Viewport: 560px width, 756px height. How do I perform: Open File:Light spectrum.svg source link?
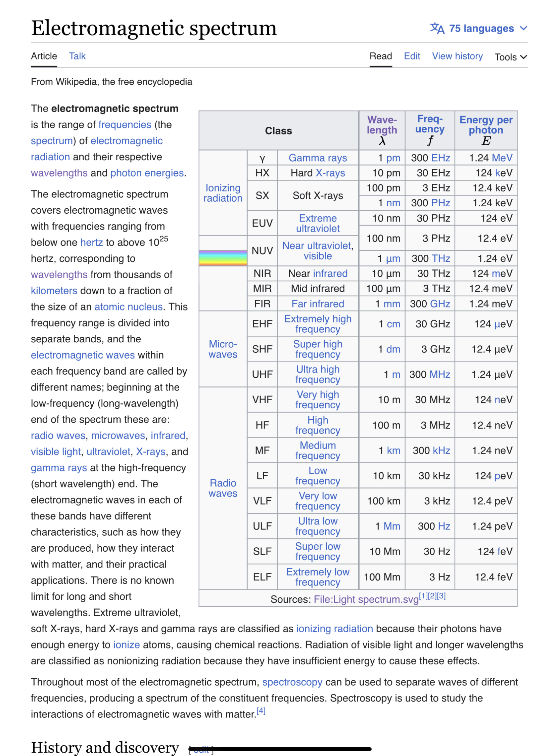[x=366, y=599]
